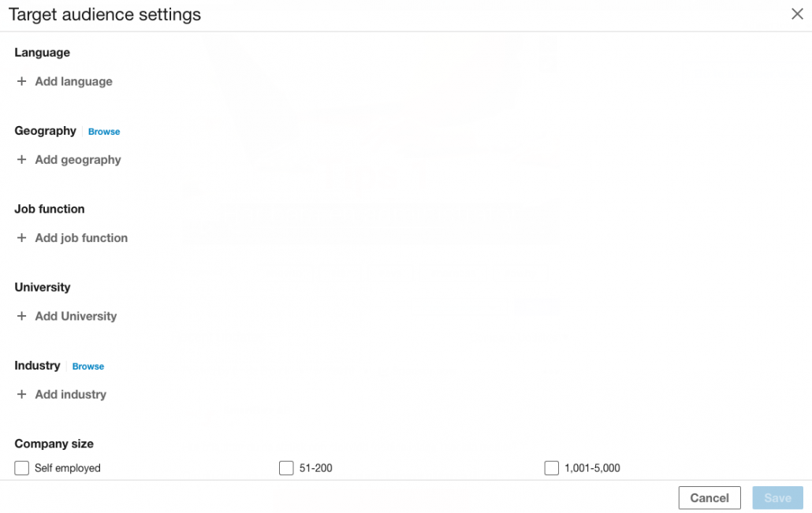This screenshot has height=513, width=812.
Task: Enable the Self employed checkbox
Action: 21,467
